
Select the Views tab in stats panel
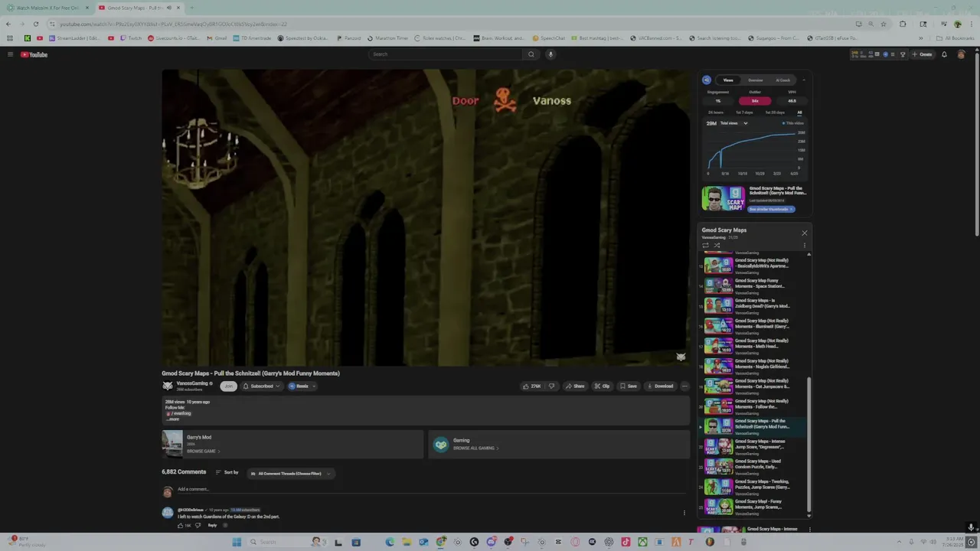728,80
